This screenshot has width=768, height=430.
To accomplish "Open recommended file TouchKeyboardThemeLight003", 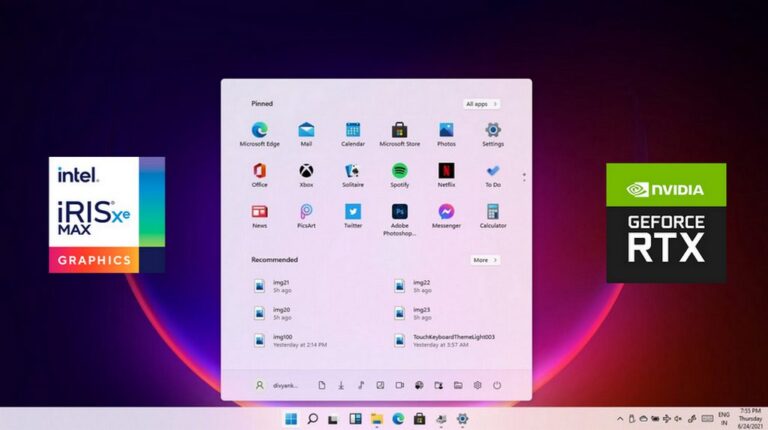I will tap(444, 340).
